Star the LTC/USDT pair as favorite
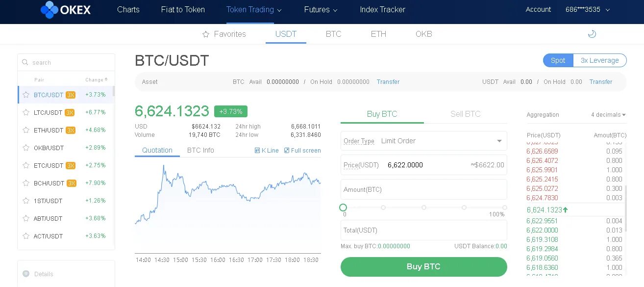 tap(26, 112)
